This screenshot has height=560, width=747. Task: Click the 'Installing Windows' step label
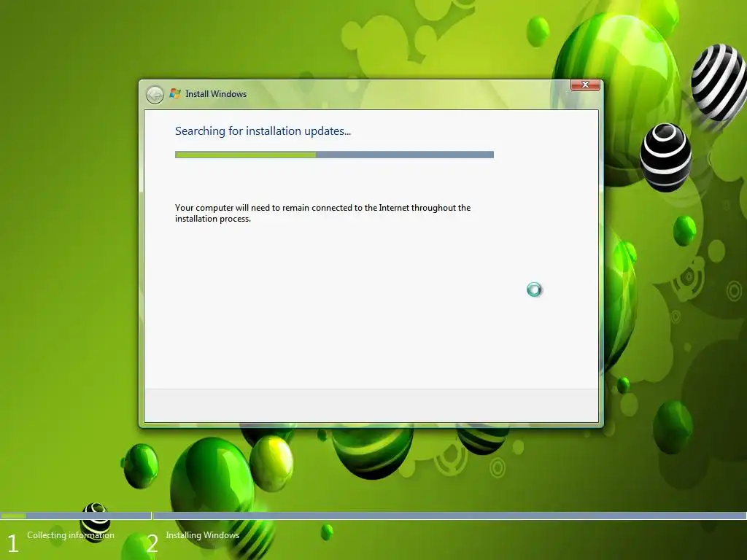203,535
